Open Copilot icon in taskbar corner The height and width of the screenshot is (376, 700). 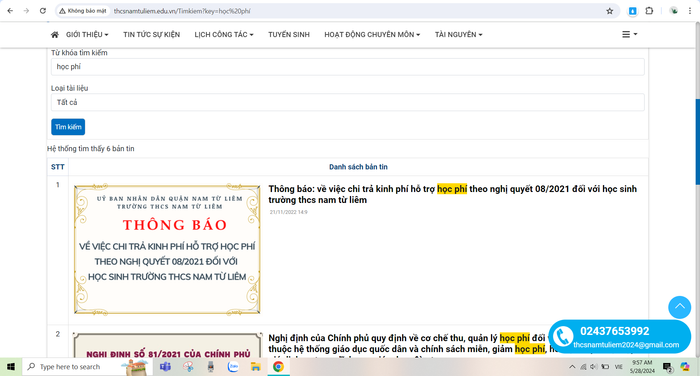coord(685,367)
